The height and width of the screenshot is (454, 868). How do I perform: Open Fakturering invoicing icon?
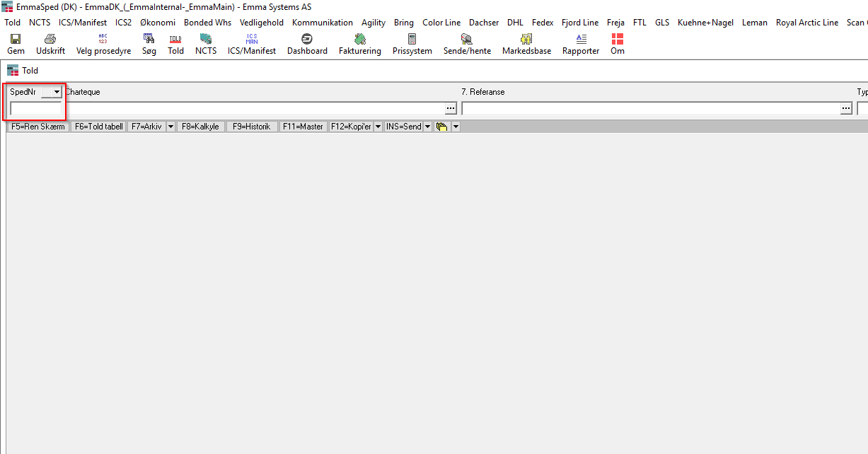(x=359, y=40)
